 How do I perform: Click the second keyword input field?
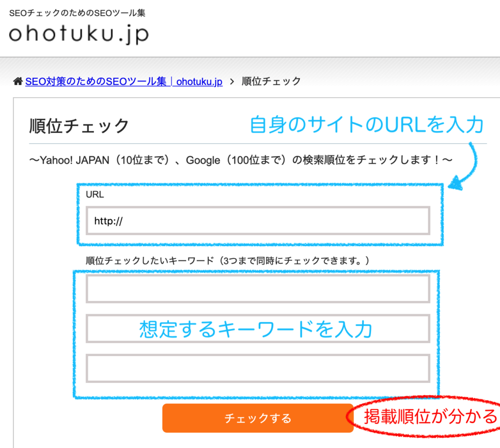(x=258, y=329)
